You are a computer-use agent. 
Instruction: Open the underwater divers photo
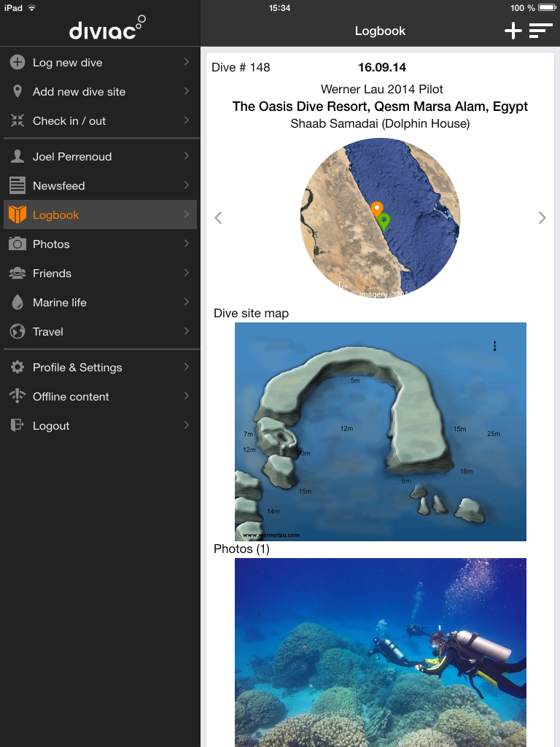pos(381,652)
